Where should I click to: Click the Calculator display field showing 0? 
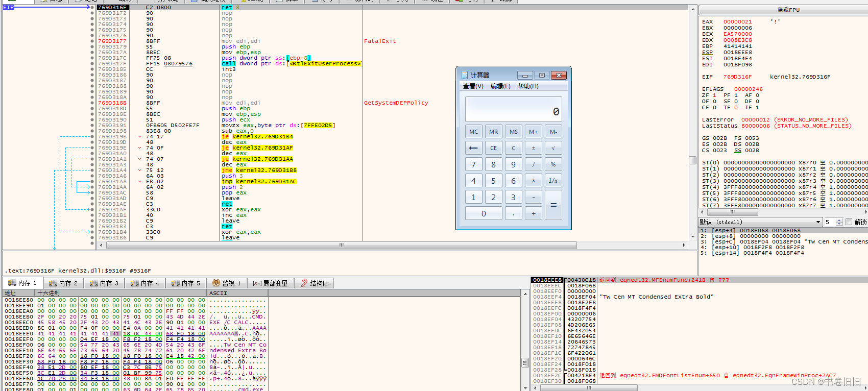pos(513,109)
